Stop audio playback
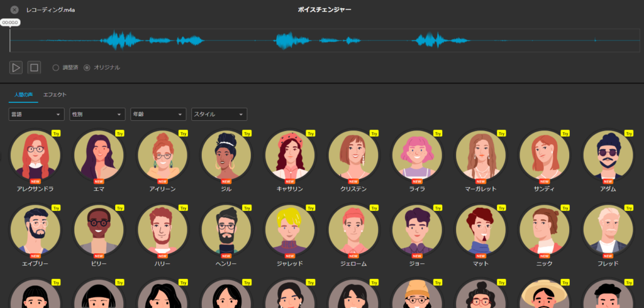Image resolution: width=644 pixels, height=308 pixels. coord(34,67)
